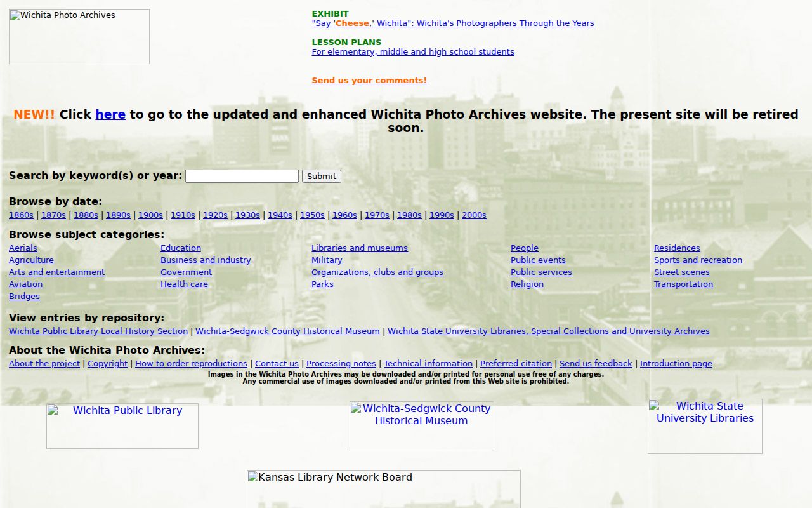The width and height of the screenshot is (812, 508).
Task: Open Arts and entertainment category
Action: [x=56, y=272]
